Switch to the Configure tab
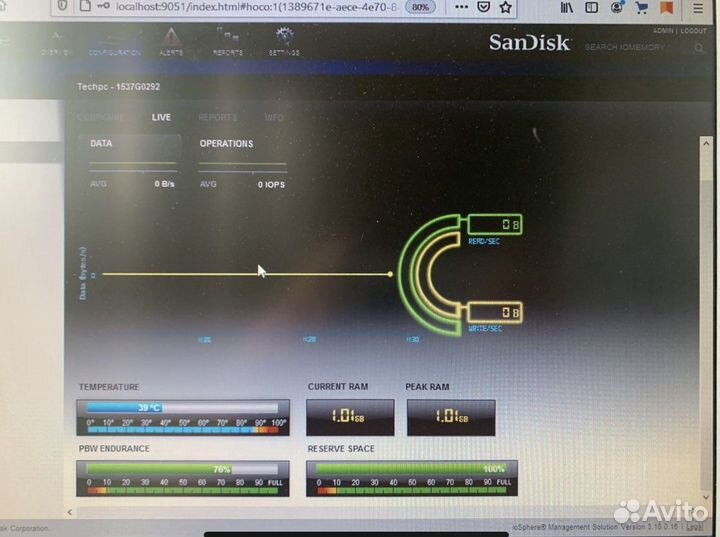This screenshot has height=537, width=720. (x=101, y=117)
